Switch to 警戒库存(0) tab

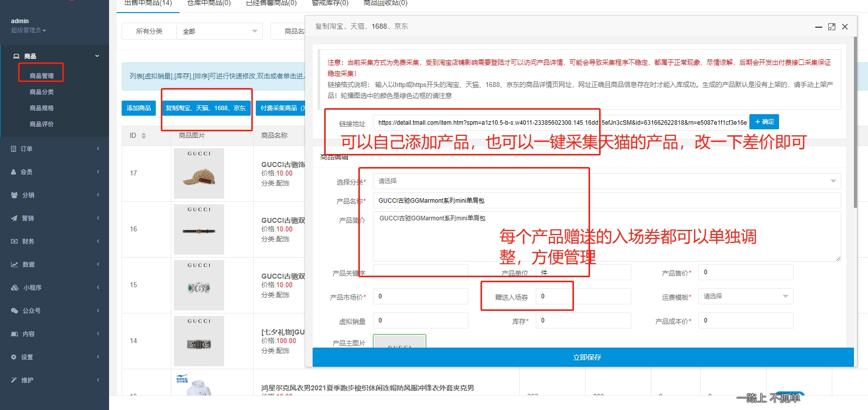pos(330,3)
